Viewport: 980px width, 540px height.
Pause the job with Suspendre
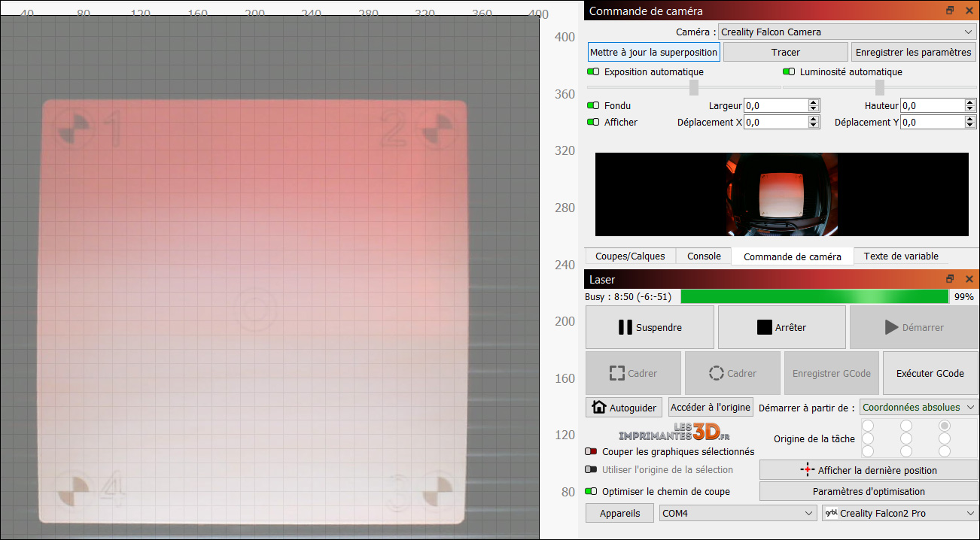click(650, 327)
